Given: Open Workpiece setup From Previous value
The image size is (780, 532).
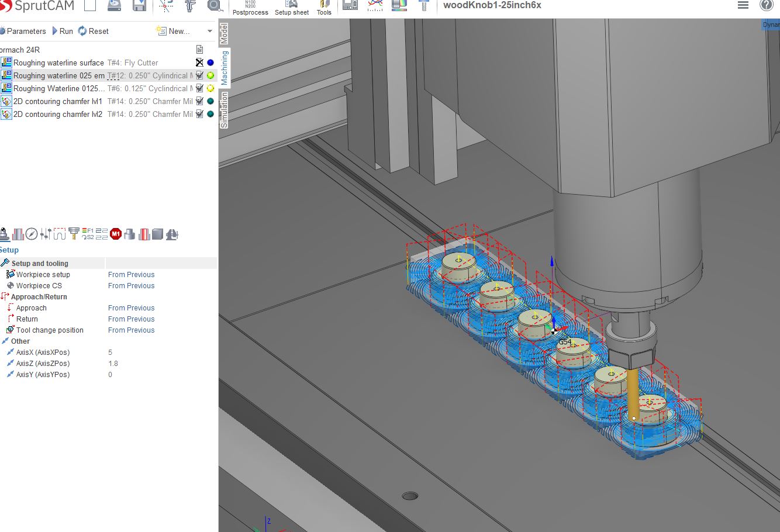Looking at the screenshot, I should [132, 274].
